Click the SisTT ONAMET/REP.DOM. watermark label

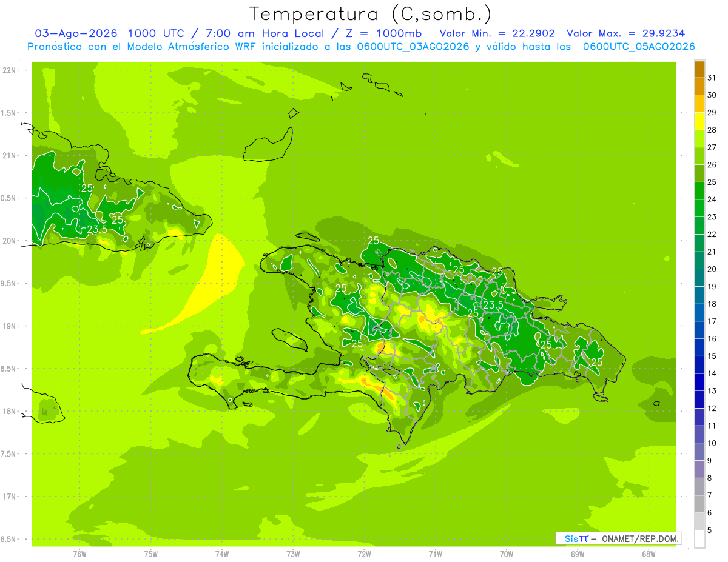click(618, 538)
